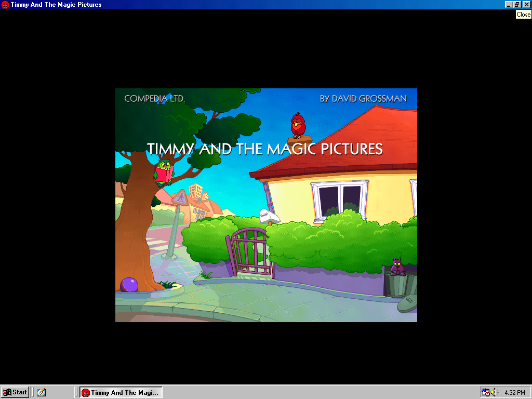This screenshot has width=532, height=399.
Task: Minimize the Timmy And The Magic Pictures window
Action: tap(508, 4)
